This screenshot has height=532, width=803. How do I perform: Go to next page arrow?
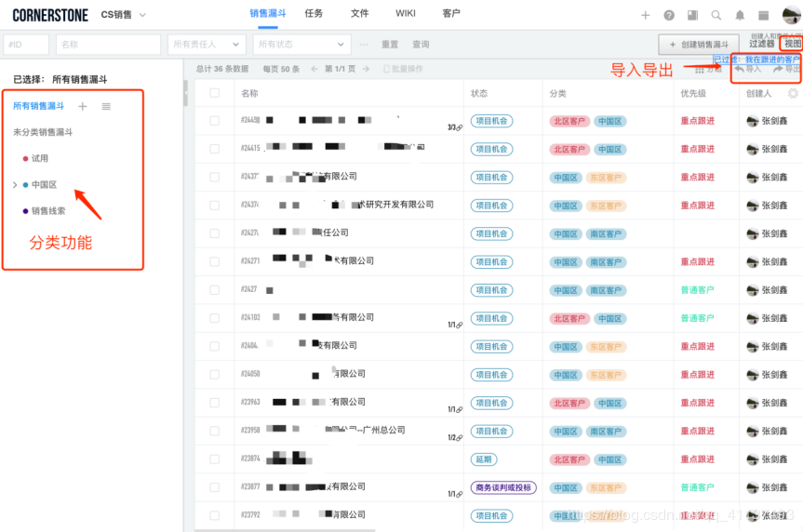pyautogui.click(x=366, y=69)
